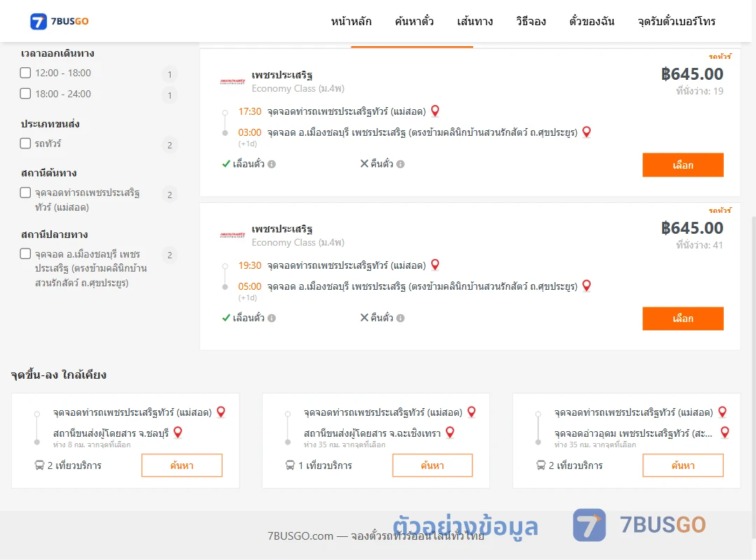The image size is (756, 560).
Task: Check the 12:00 - 18:00 departure time filter
Action: tap(25, 73)
